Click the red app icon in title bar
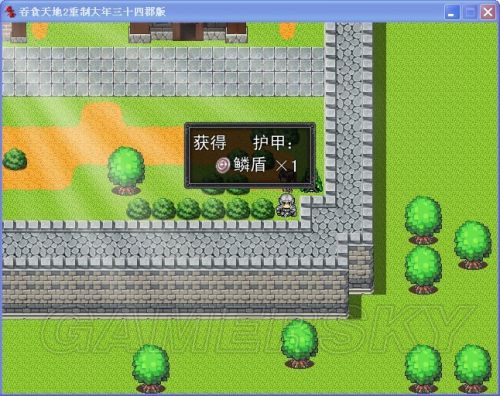This screenshot has height=396, width=500. click(x=11, y=12)
